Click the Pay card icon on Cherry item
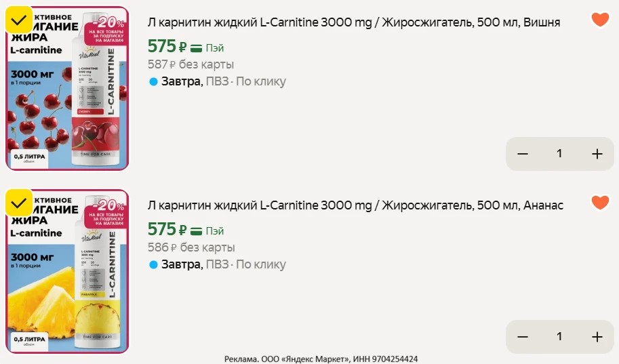This screenshot has height=364, width=619. coord(197,48)
